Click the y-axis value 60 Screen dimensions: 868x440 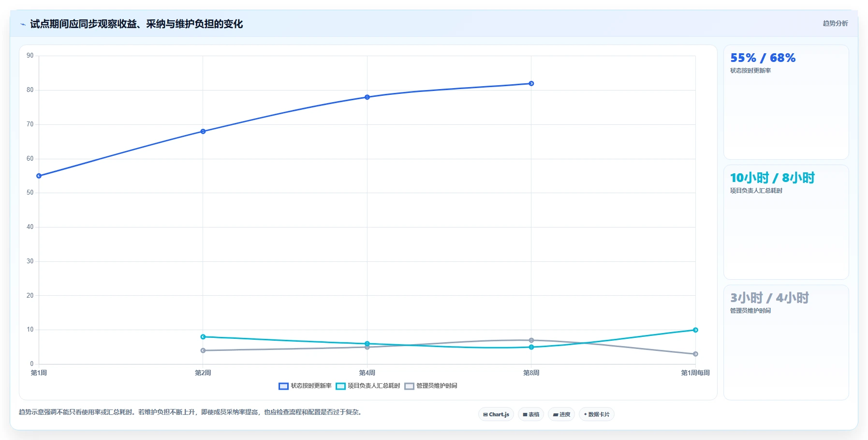coord(30,159)
